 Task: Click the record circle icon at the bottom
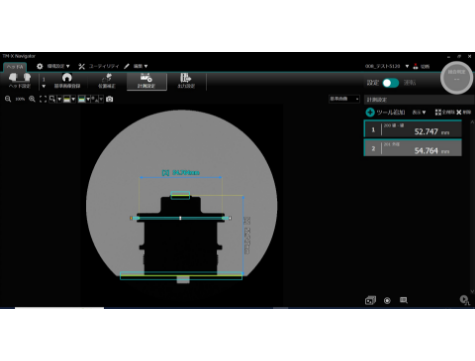click(x=387, y=300)
